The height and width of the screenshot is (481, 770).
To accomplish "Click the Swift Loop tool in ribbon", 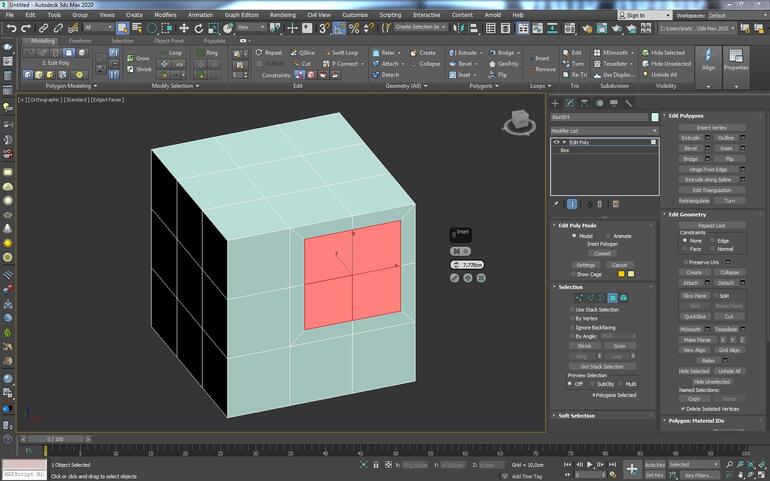I will [340, 53].
